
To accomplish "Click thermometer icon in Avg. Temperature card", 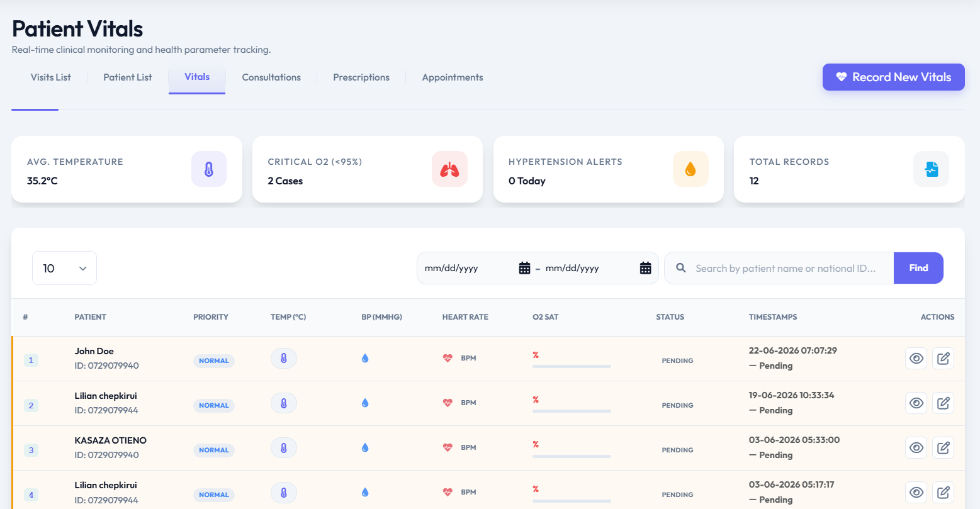I will pos(209,169).
